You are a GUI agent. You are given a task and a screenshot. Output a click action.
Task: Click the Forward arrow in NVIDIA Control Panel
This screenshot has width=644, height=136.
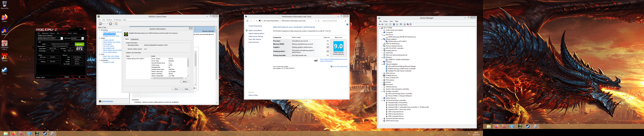(x=111, y=24)
